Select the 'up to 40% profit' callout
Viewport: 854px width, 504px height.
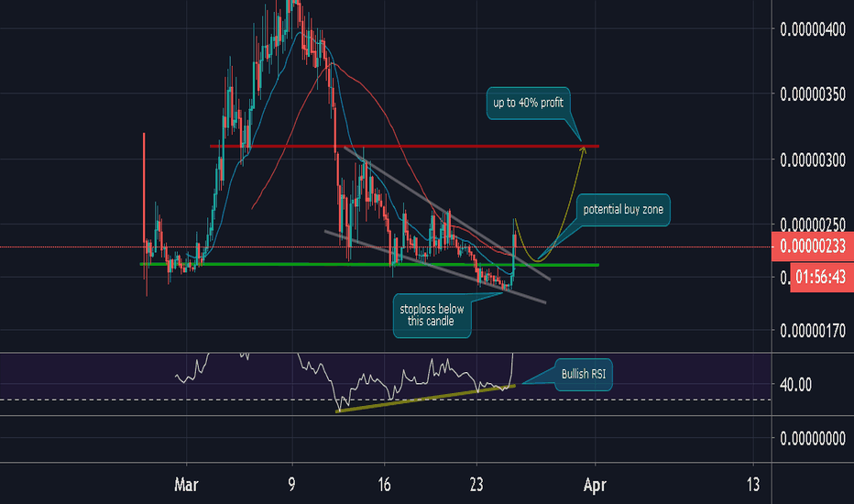click(x=528, y=103)
